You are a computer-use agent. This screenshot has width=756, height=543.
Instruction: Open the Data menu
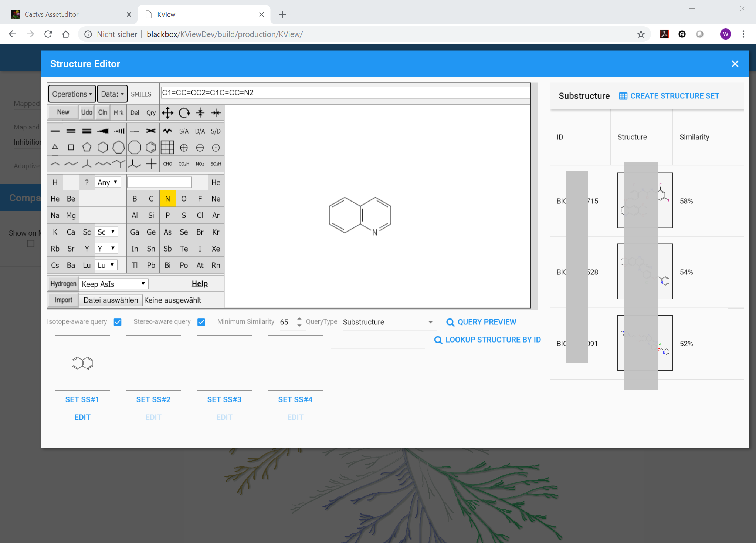click(x=112, y=94)
